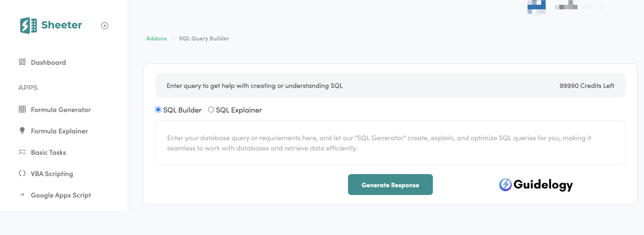Click the Sheeter brand name text
Screen dimensions: 644x235
tap(62, 25)
